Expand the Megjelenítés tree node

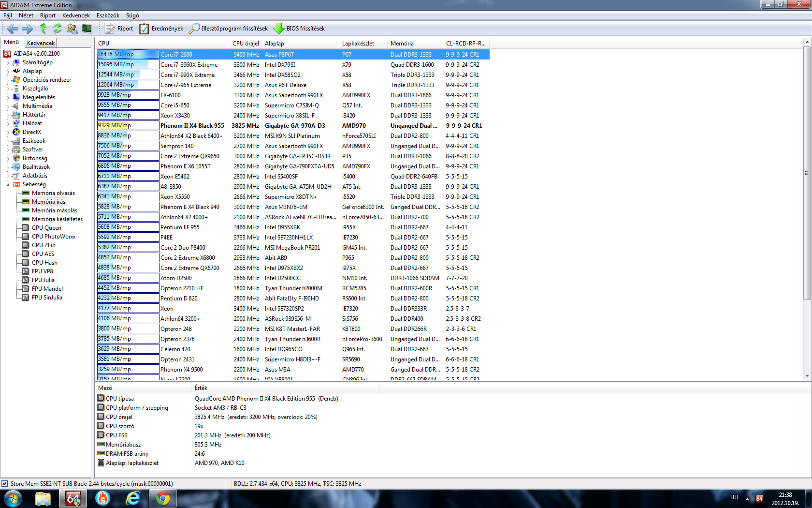(x=8, y=98)
